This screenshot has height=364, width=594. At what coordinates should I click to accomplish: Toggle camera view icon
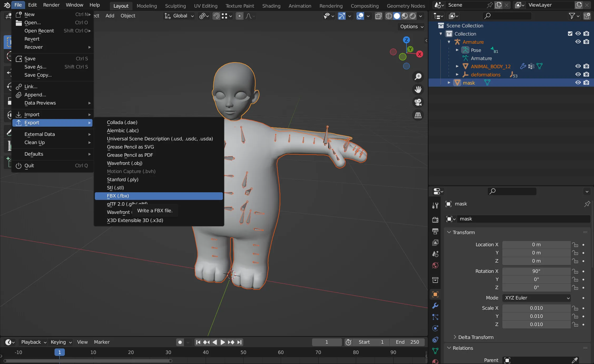pos(418,102)
